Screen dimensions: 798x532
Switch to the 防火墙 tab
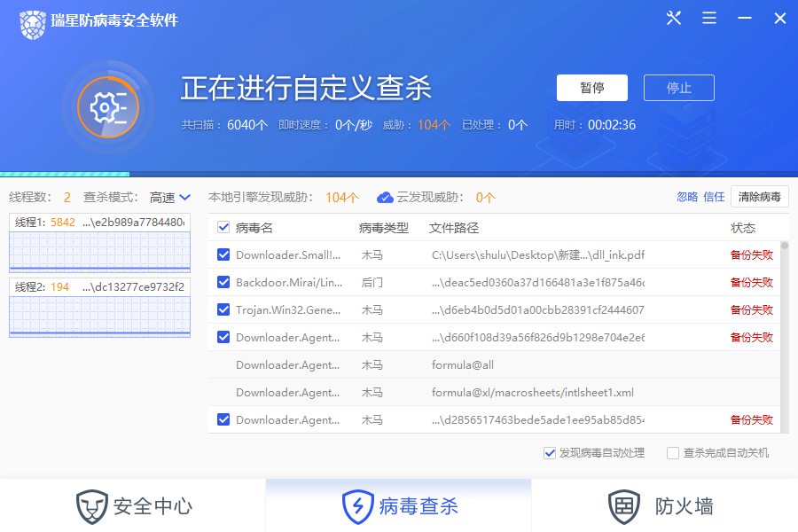point(665,505)
